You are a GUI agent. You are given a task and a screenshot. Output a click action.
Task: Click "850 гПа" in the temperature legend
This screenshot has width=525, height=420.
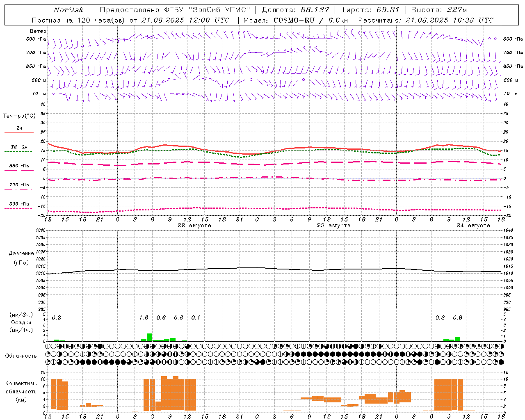[19, 166]
